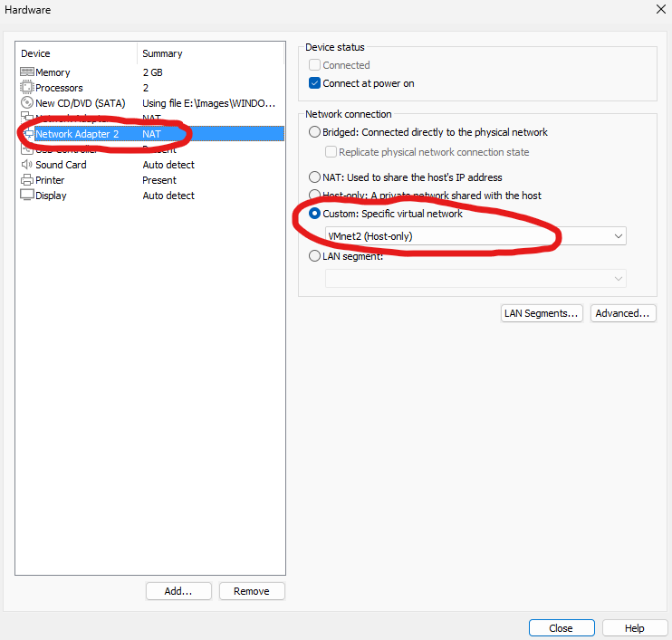
Task: Expand the LAN segment dropdown list
Action: coord(475,279)
